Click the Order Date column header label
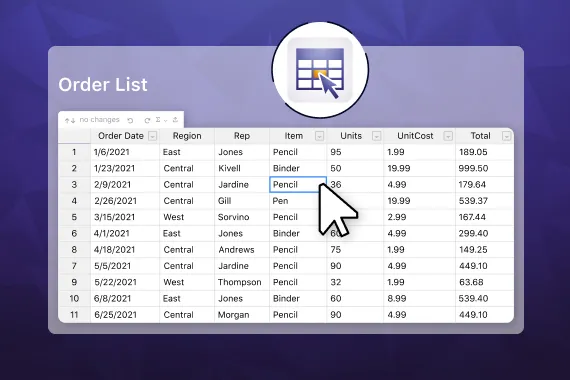The width and height of the screenshot is (570, 380). (x=121, y=136)
